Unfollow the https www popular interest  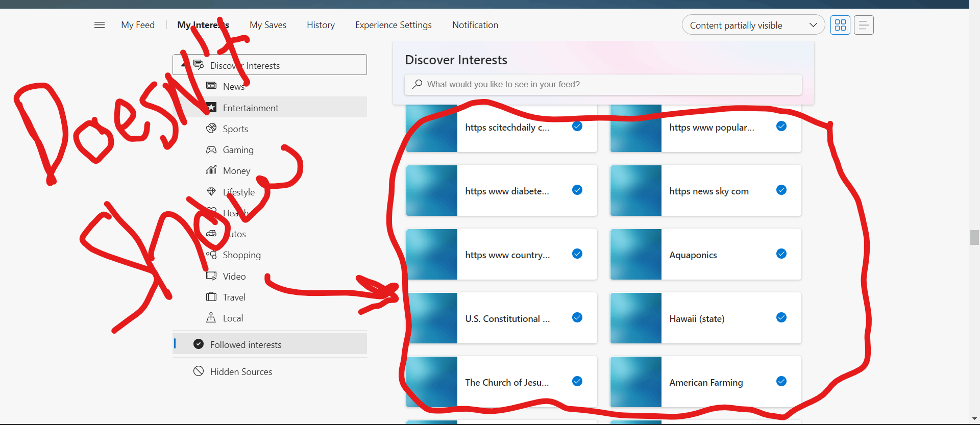(x=781, y=126)
